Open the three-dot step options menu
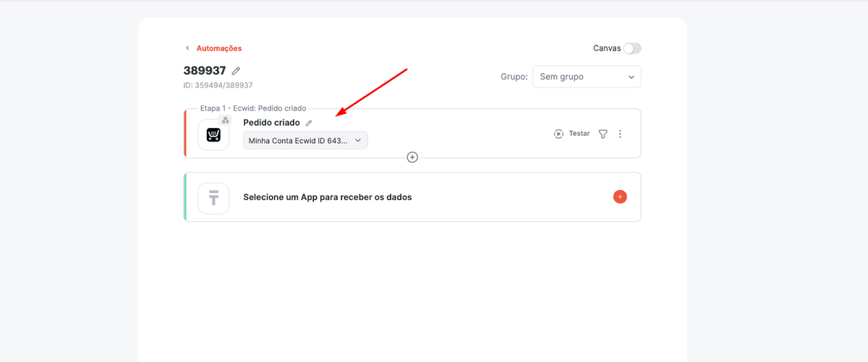 (x=620, y=134)
